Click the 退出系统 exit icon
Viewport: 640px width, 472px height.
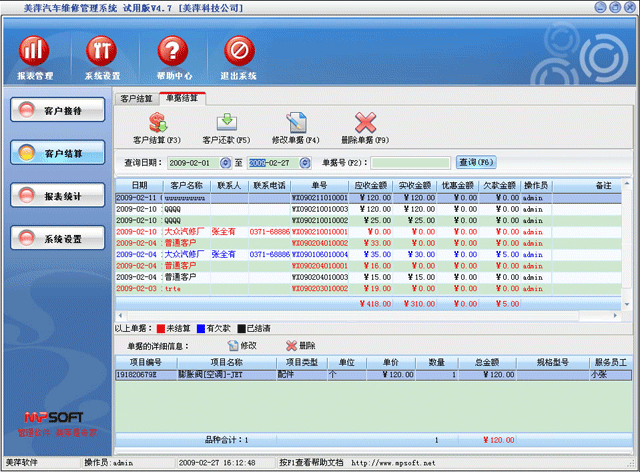[x=239, y=50]
